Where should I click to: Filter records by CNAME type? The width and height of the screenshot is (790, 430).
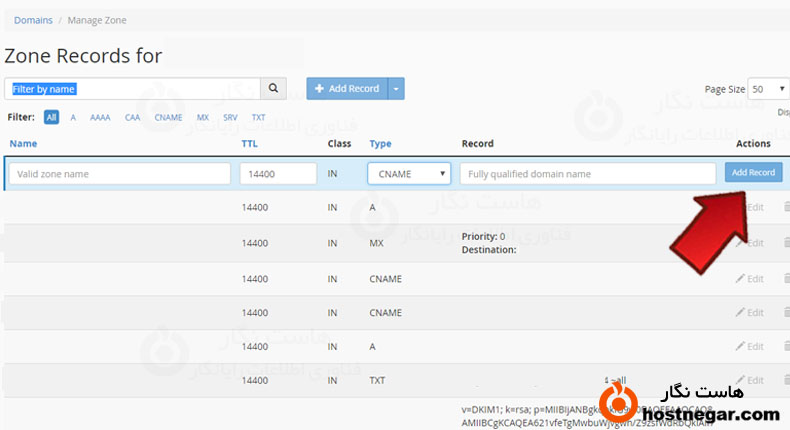point(168,117)
